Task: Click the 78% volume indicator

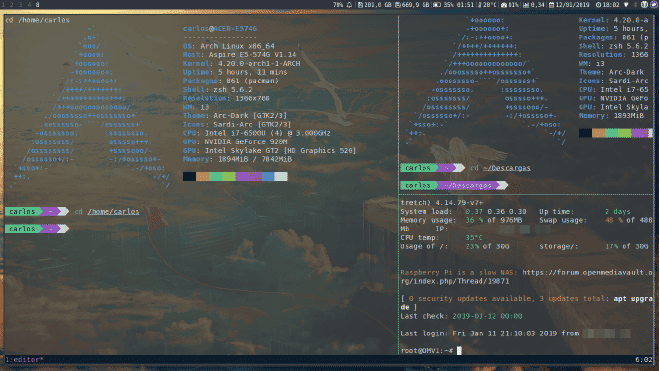Action: [x=338, y=5]
